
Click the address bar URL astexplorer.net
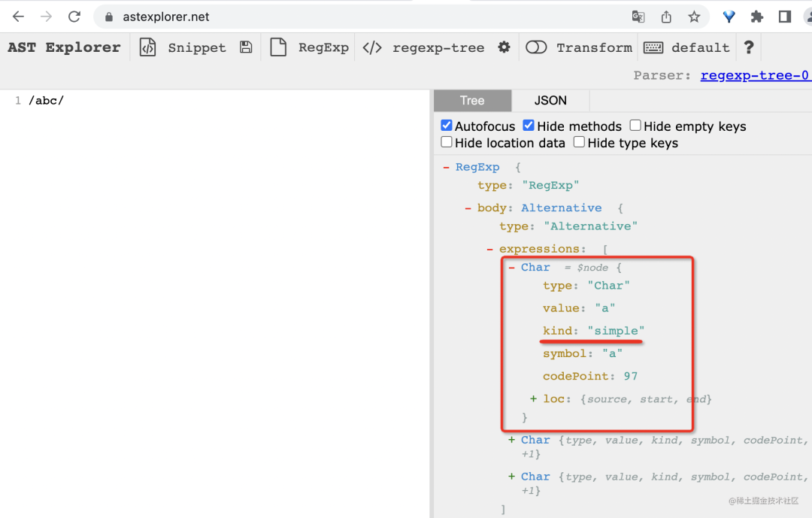point(165,17)
